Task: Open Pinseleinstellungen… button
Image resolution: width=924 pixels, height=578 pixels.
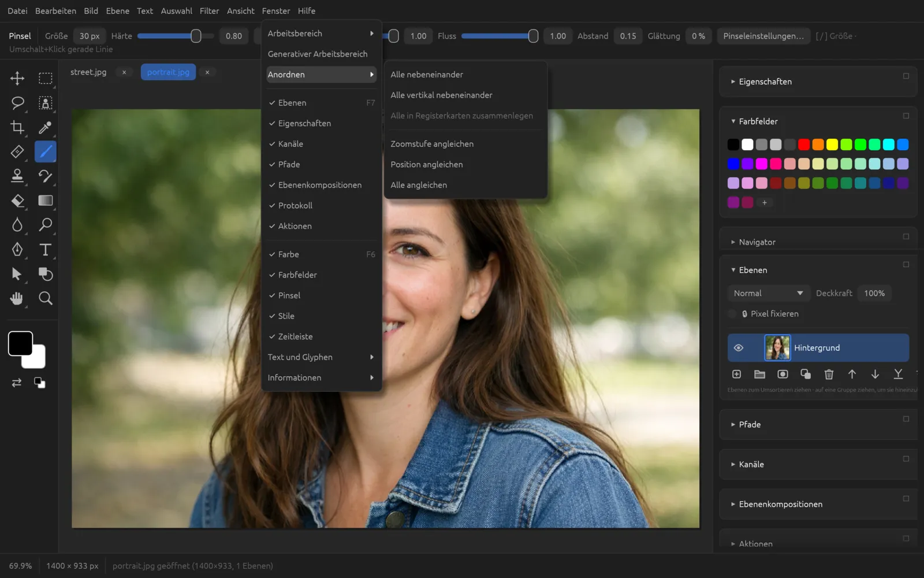Action: (x=763, y=36)
